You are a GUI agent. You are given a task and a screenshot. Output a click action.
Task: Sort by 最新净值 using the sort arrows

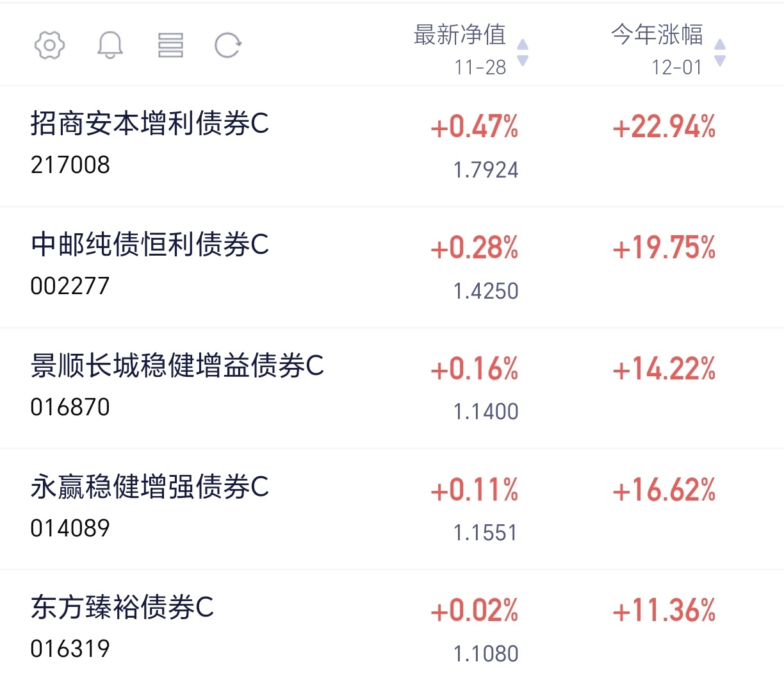[x=523, y=52]
